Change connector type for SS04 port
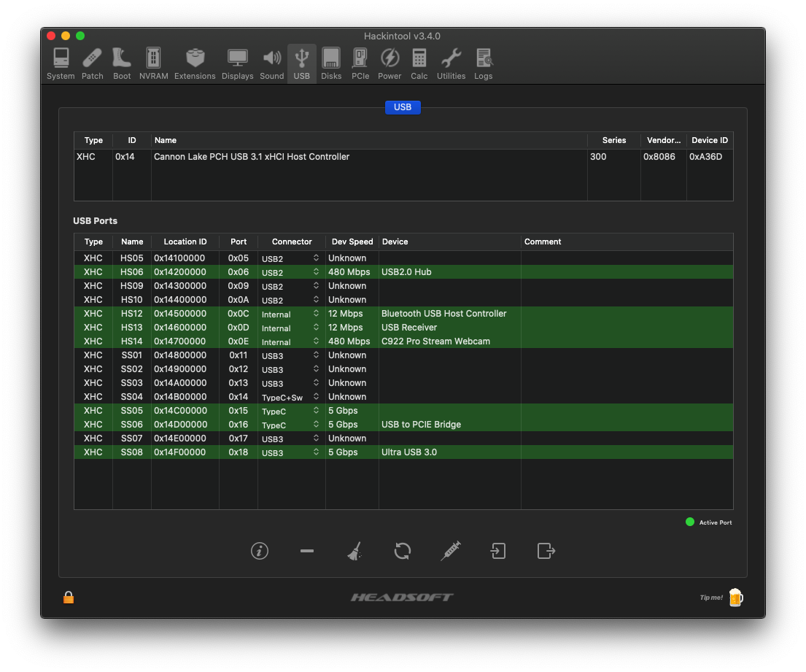 coord(291,397)
